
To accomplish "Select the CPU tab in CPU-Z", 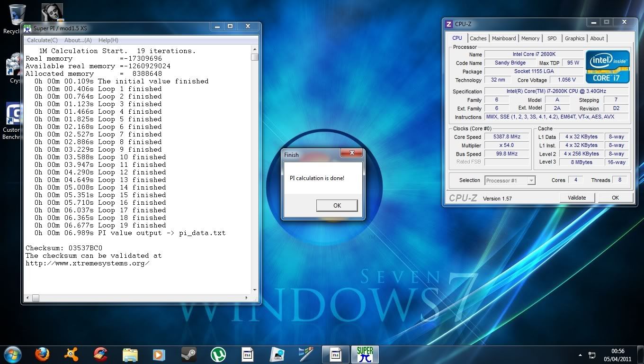I will pyautogui.click(x=457, y=38).
